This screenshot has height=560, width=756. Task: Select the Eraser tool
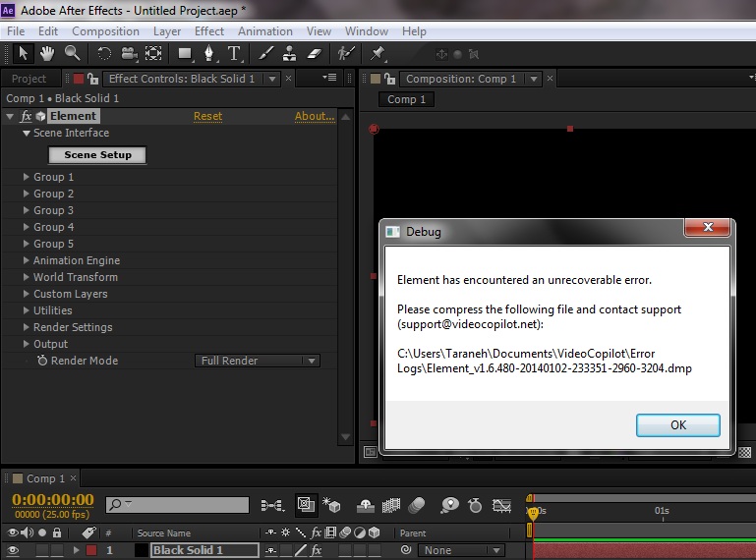[315, 53]
